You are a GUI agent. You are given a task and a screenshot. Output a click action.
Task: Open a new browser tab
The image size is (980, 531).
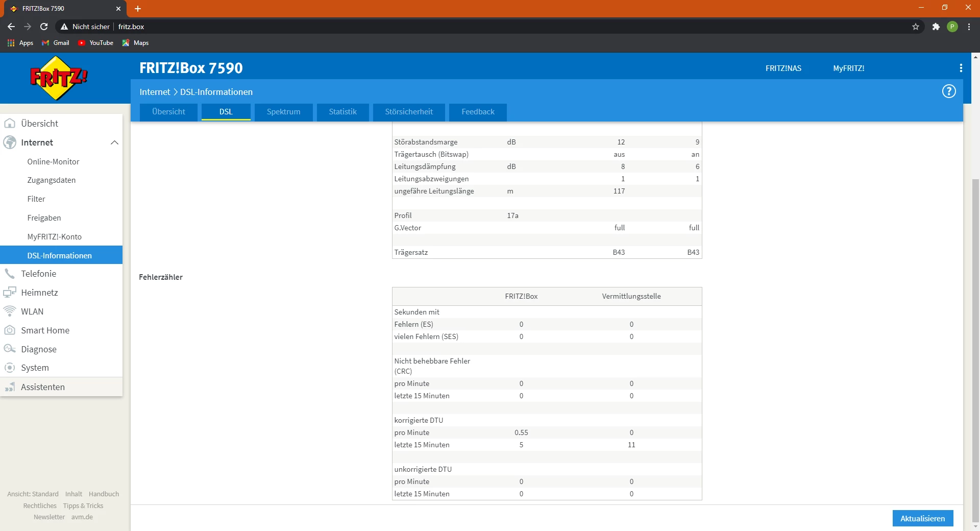(138, 9)
